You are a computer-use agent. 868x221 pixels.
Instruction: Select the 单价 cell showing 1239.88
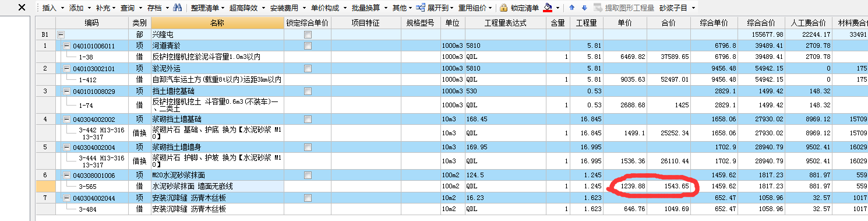coord(624,186)
